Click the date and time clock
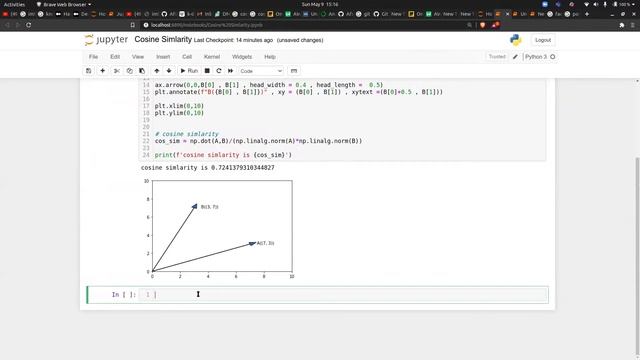640x360 pixels. coord(320,4)
